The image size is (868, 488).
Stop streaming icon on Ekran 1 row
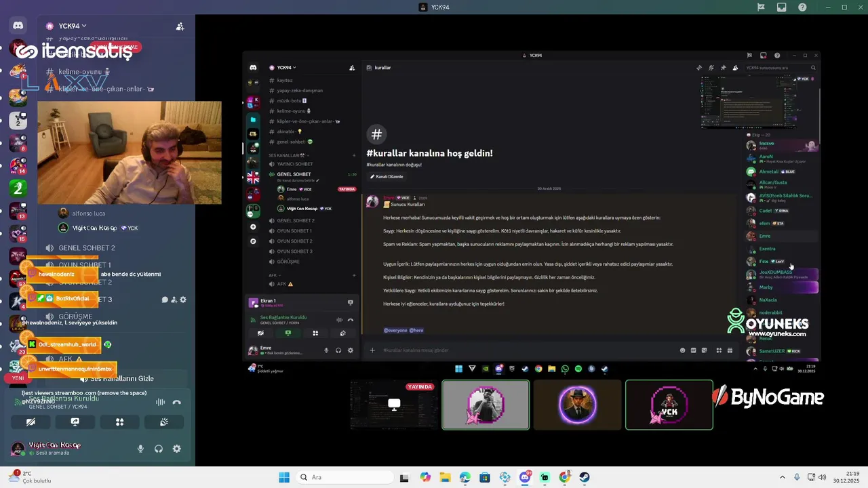tap(351, 302)
